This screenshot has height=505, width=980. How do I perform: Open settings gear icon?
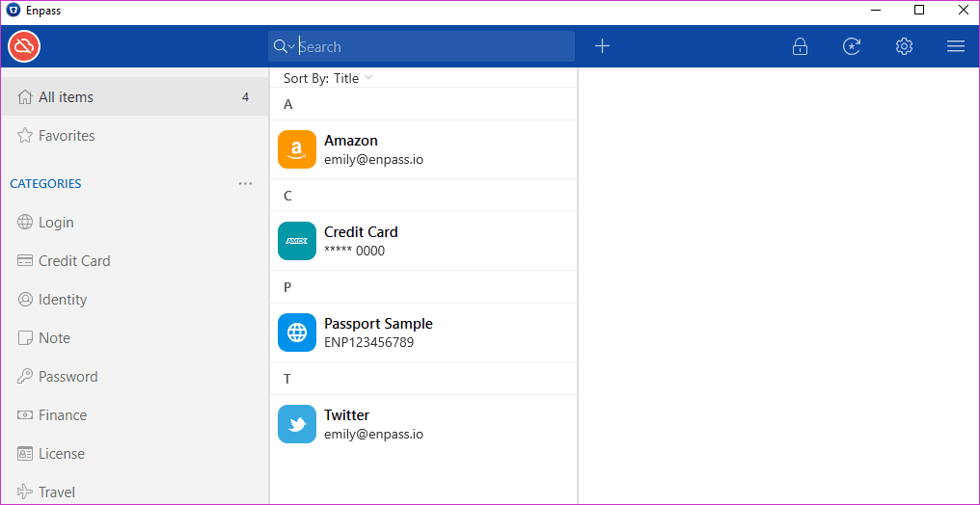pos(905,46)
